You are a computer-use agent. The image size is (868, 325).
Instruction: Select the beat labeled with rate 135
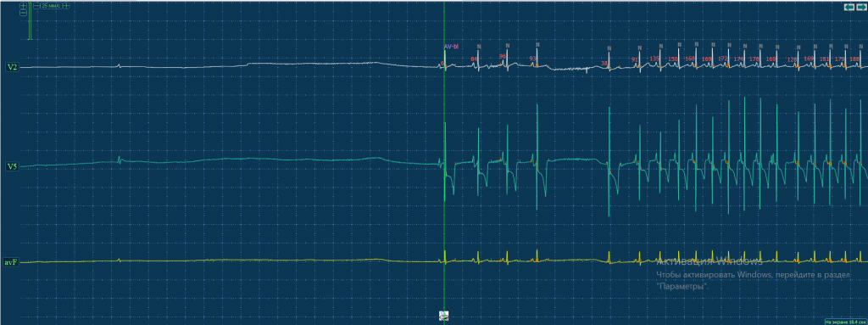tap(655, 59)
